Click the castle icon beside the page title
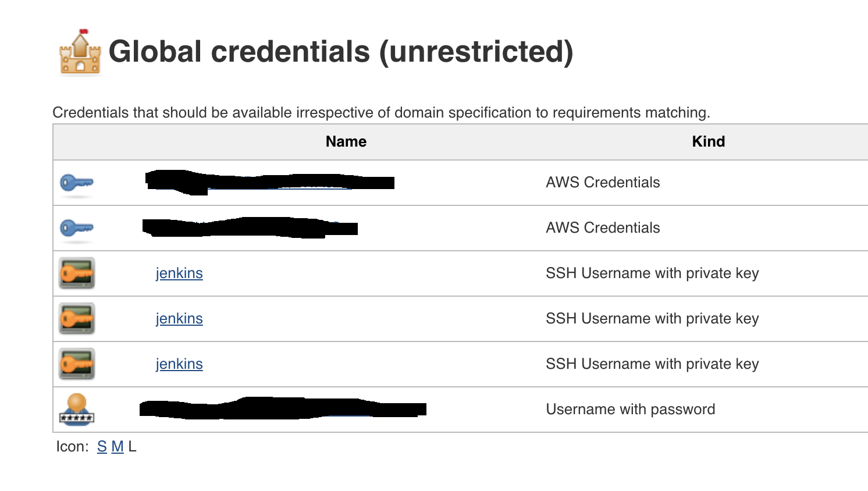The image size is (868, 491). [80, 53]
